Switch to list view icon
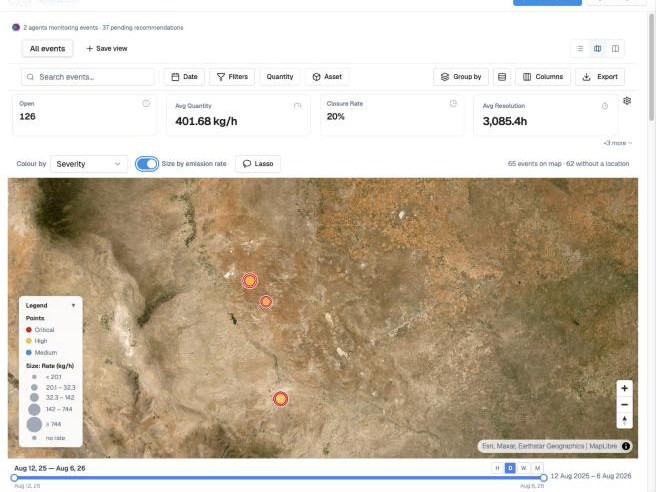656x492 pixels. pyautogui.click(x=580, y=49)
